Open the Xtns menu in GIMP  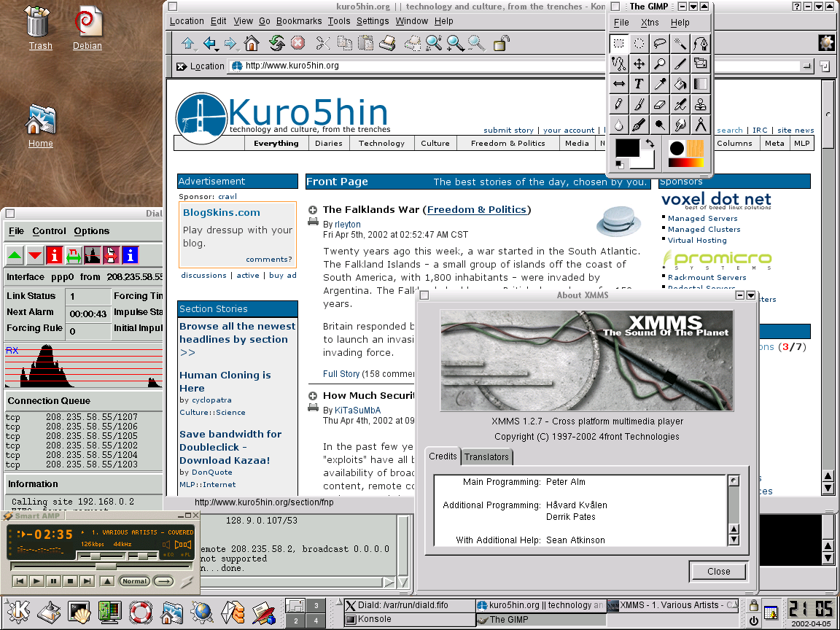[649, 23]
